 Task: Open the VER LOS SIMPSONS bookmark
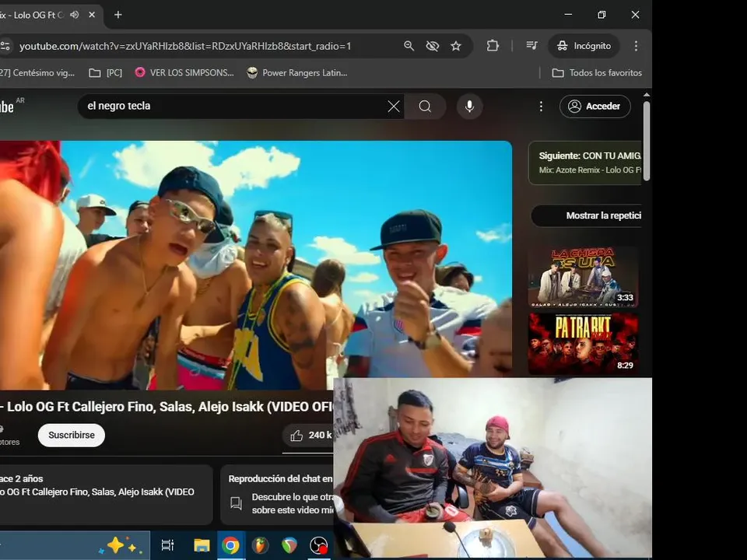185,73
